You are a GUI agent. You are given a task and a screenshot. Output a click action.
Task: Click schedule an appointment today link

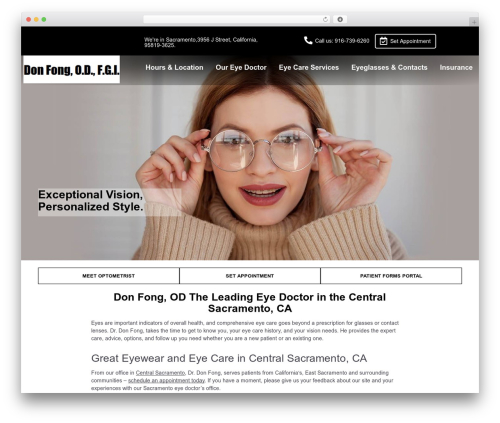[x=166, y=380]
